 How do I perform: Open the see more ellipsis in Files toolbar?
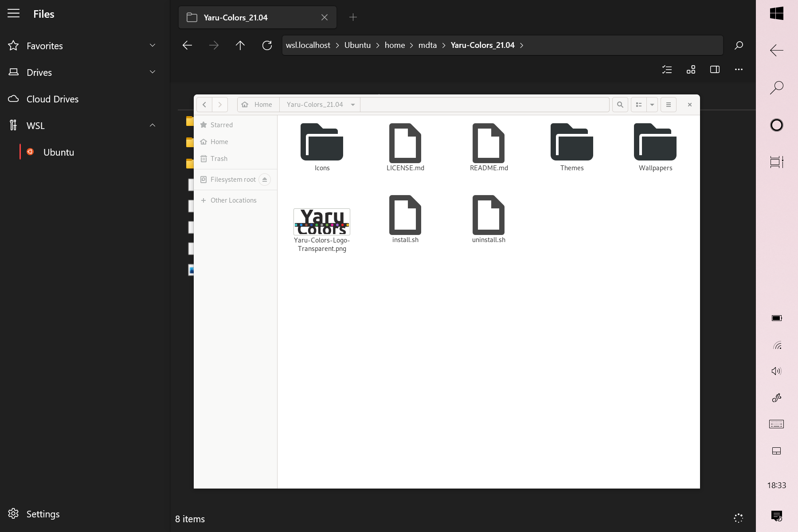point(739,70)
